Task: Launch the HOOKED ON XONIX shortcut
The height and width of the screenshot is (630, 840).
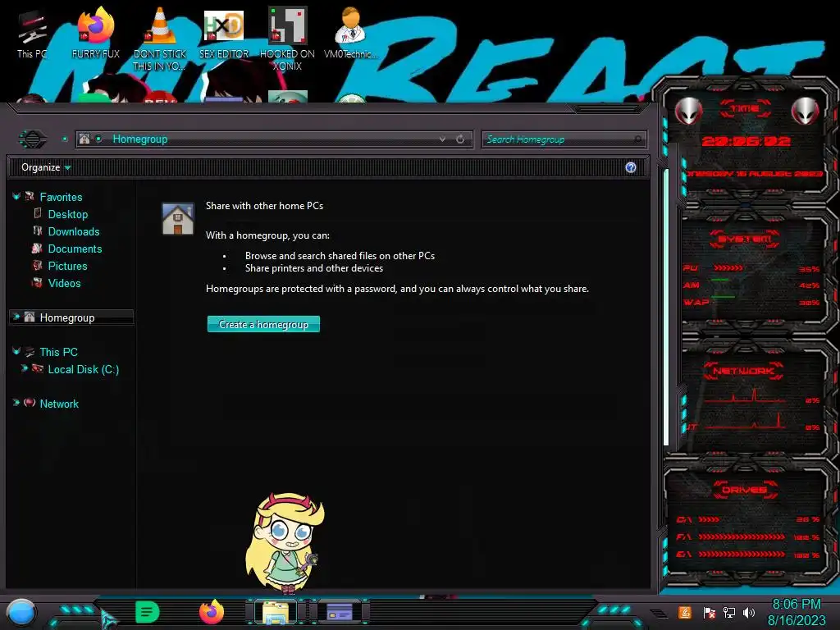Action: click(x=287, y=39)
